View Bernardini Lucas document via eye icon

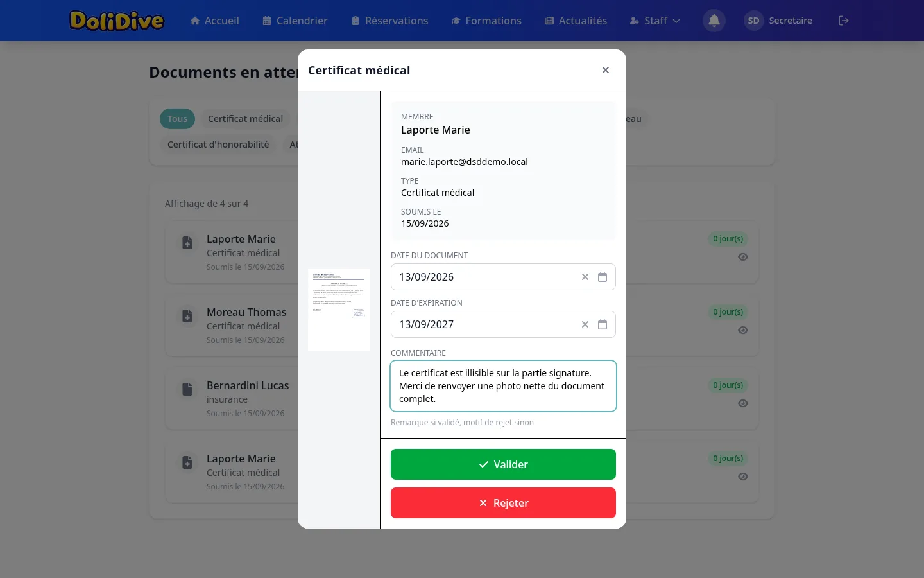[743, 403]
